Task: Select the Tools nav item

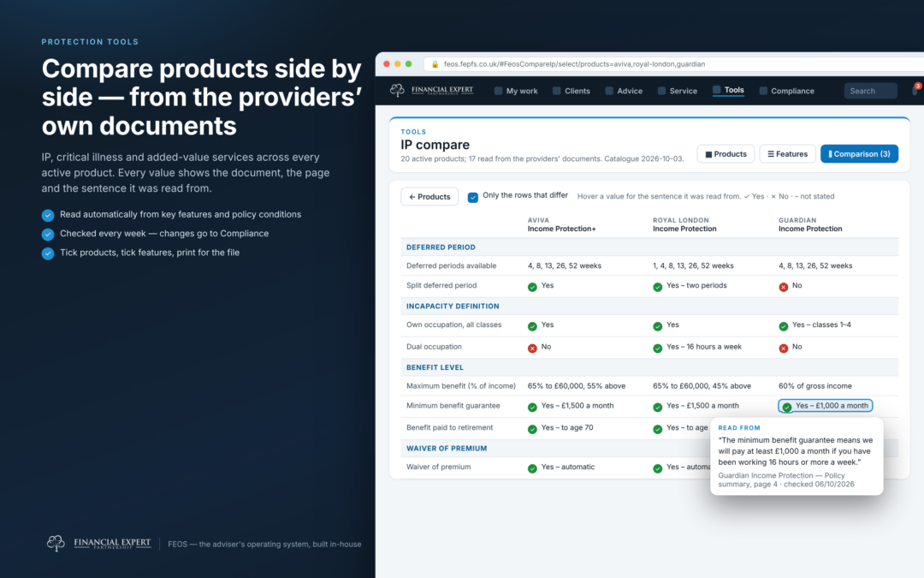Action: coord(728,90)
